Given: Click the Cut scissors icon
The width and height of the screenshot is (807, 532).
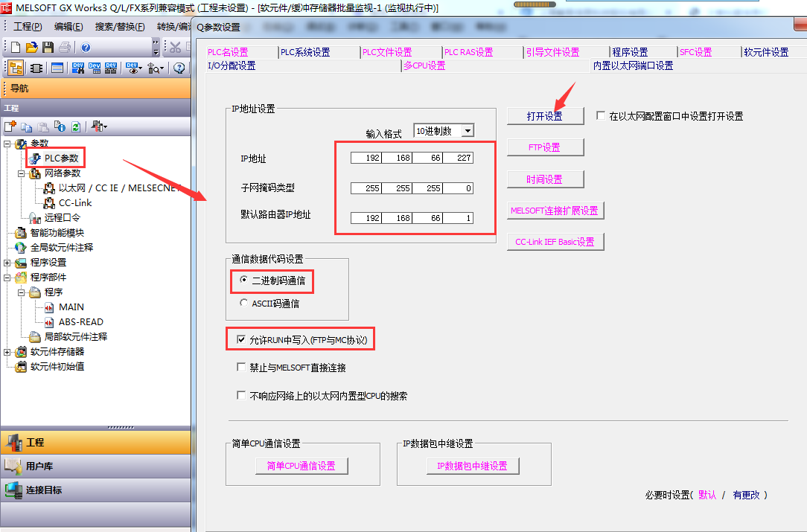Looking at the screenshot, I should click(x=176, y=48).
